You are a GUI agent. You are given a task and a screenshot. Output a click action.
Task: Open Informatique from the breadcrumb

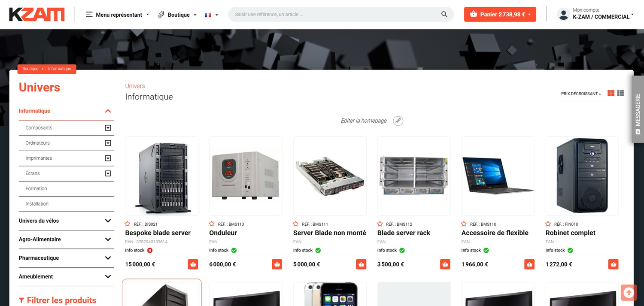point(60,69)
